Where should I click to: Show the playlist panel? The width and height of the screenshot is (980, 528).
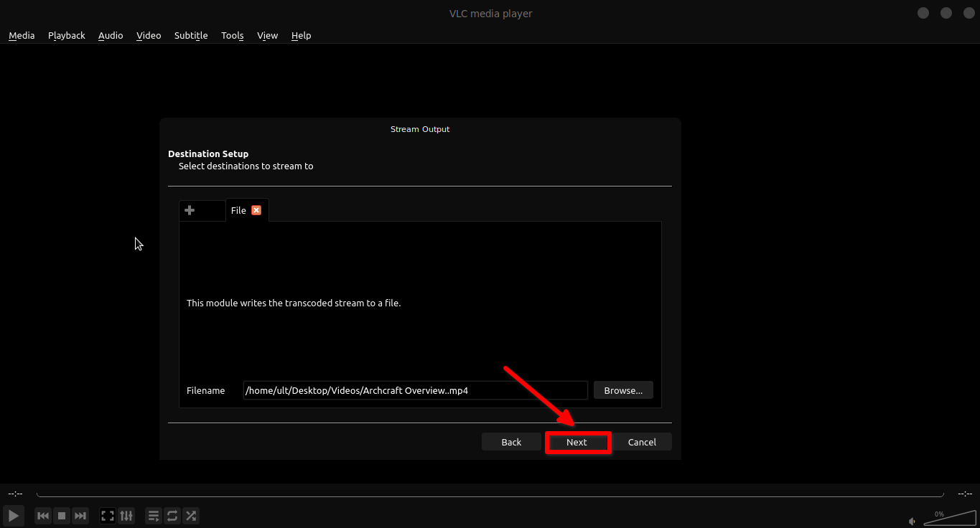coord(153,516)
